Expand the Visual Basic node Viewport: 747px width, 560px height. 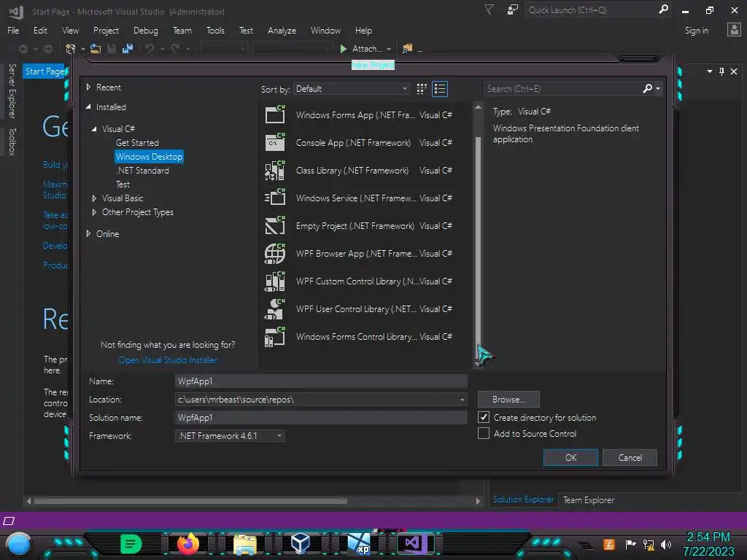point(94,198)
